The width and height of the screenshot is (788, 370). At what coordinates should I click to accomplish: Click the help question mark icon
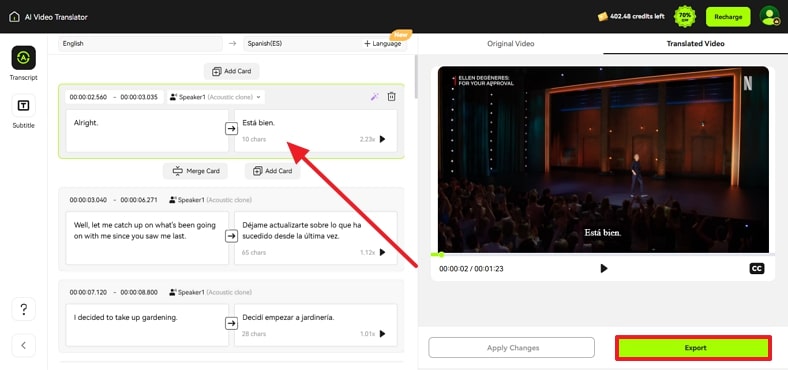click(24, 309)
